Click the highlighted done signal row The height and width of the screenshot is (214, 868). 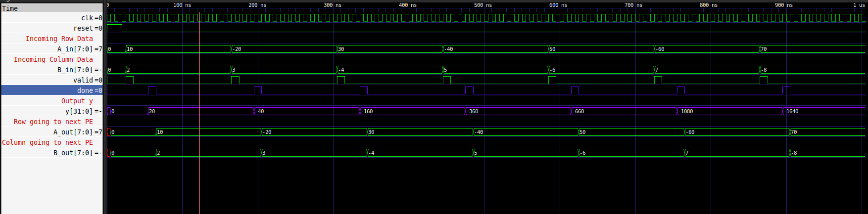(52, 90)
